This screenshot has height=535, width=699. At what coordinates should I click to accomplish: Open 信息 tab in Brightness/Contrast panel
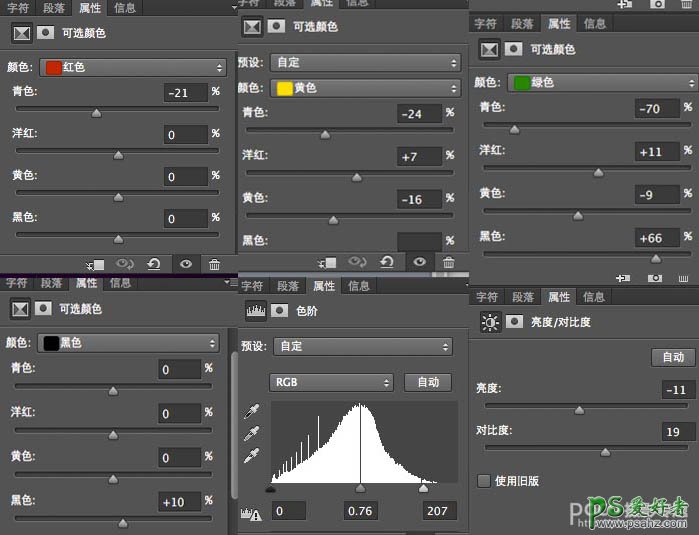pyautogui.click(x=594, y=297)
